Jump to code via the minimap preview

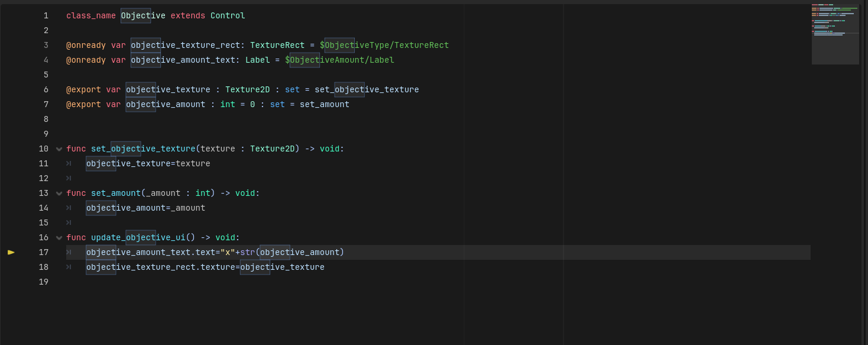coord(835,34)
